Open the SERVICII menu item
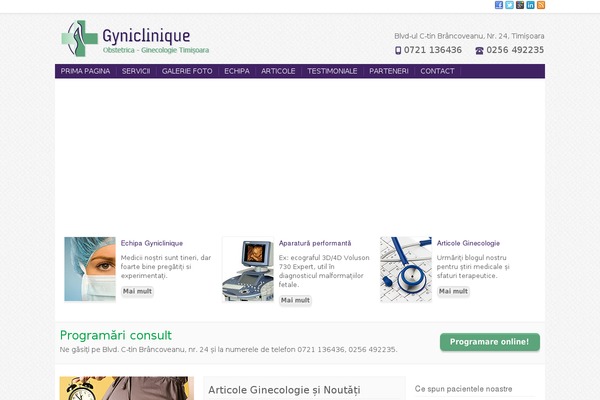Image resolution: width=600 pixels, height=400 pixels. pyautogui.click(x=136, y=71)
